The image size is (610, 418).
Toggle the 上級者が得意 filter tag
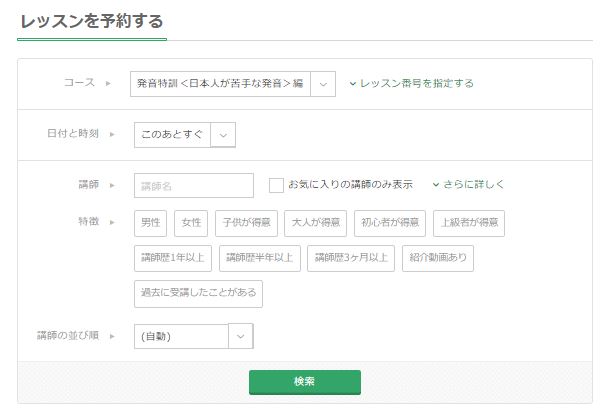click(x=469, y=223)
